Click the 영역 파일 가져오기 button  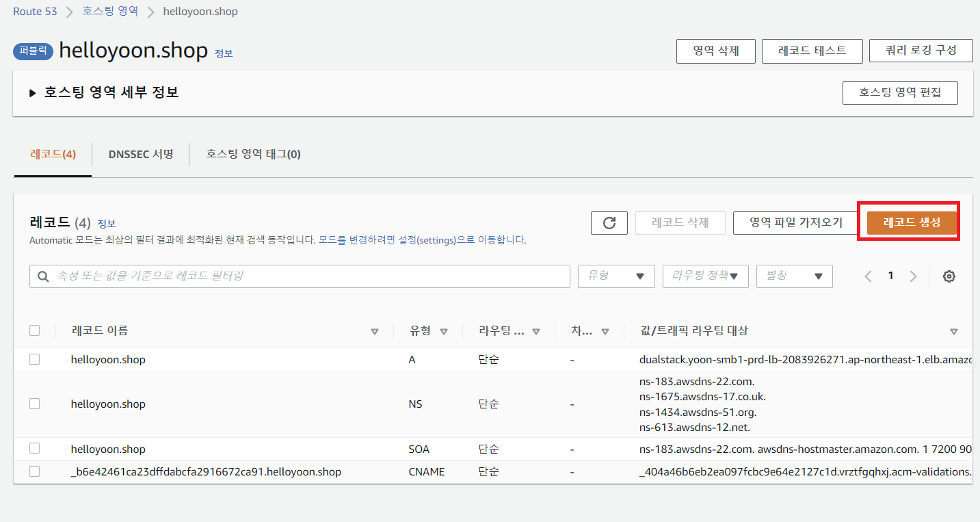796,223
